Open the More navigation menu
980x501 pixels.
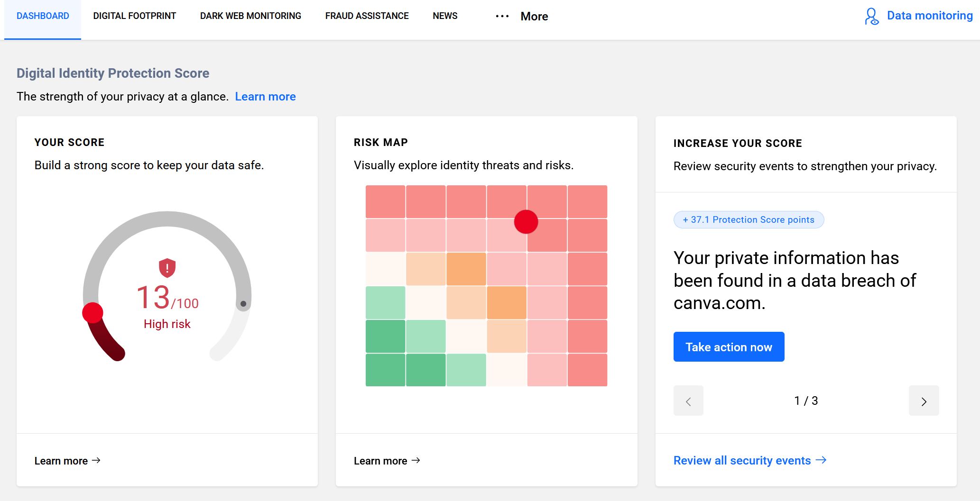tap(534, 17)
